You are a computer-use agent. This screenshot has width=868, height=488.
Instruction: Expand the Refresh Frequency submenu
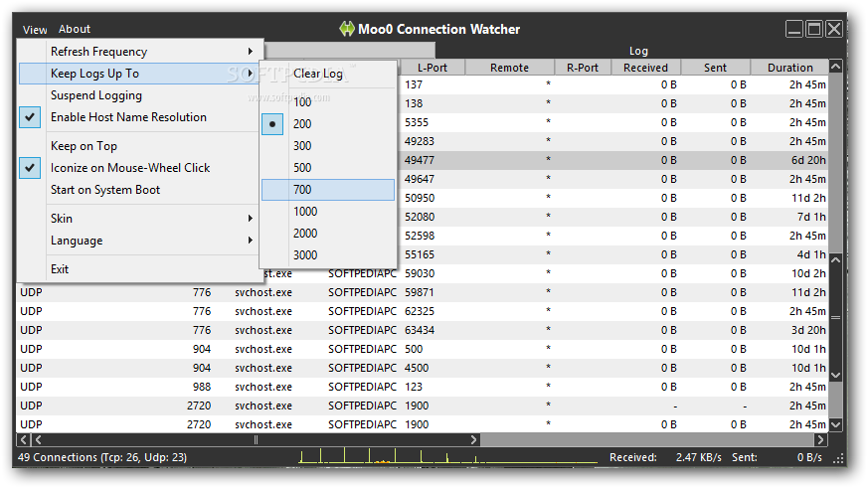point(139,52)
